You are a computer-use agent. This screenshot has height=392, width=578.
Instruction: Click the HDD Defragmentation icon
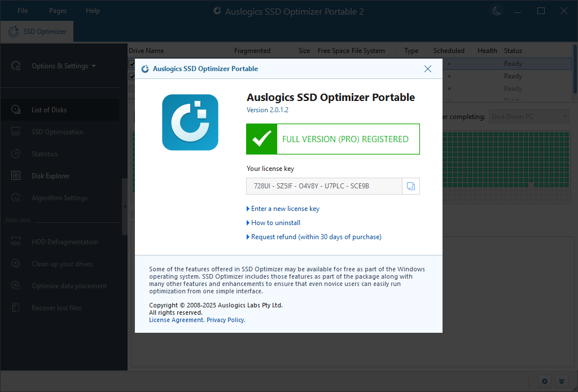pyautogui.click(x=16, y=241)
